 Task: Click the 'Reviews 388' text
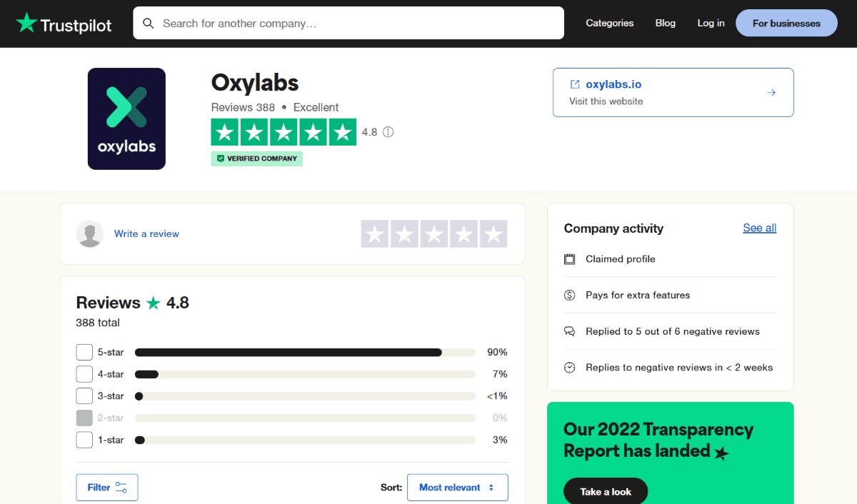point(243,108)
